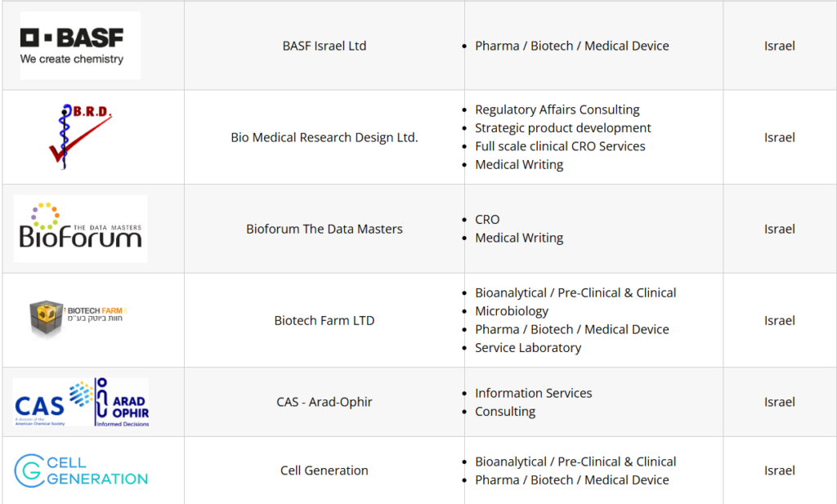Click Regulatory Affairs Consulting list item
837x504 pixels.
pyautogui.click(x=557, y=109)
